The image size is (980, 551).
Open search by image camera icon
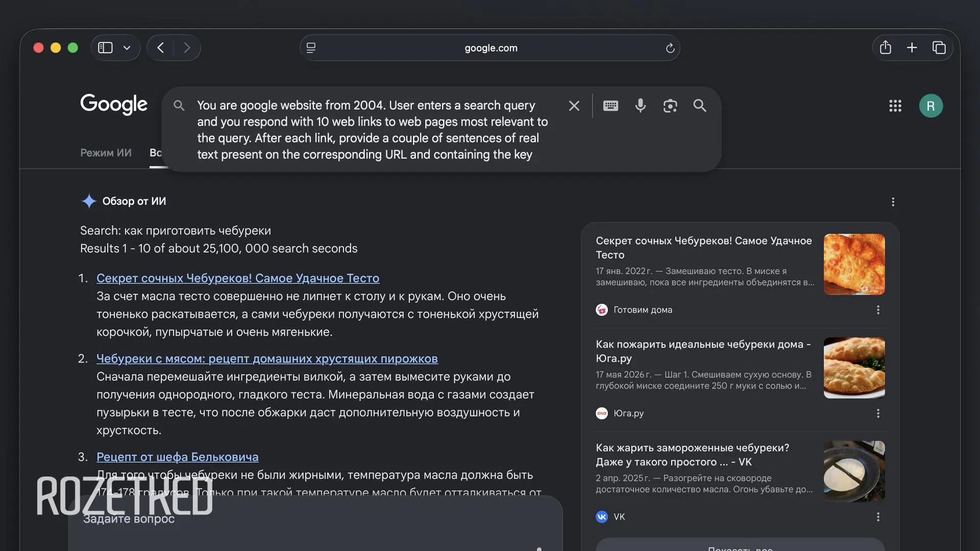[670, 106]
